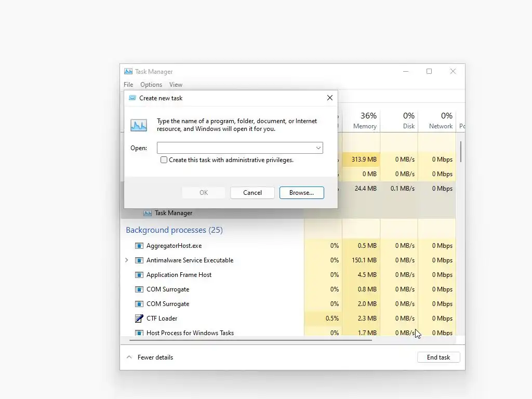Click the disabled OK button in dialog
Viewport: 532px width, 399px height.
click(204, 193)
